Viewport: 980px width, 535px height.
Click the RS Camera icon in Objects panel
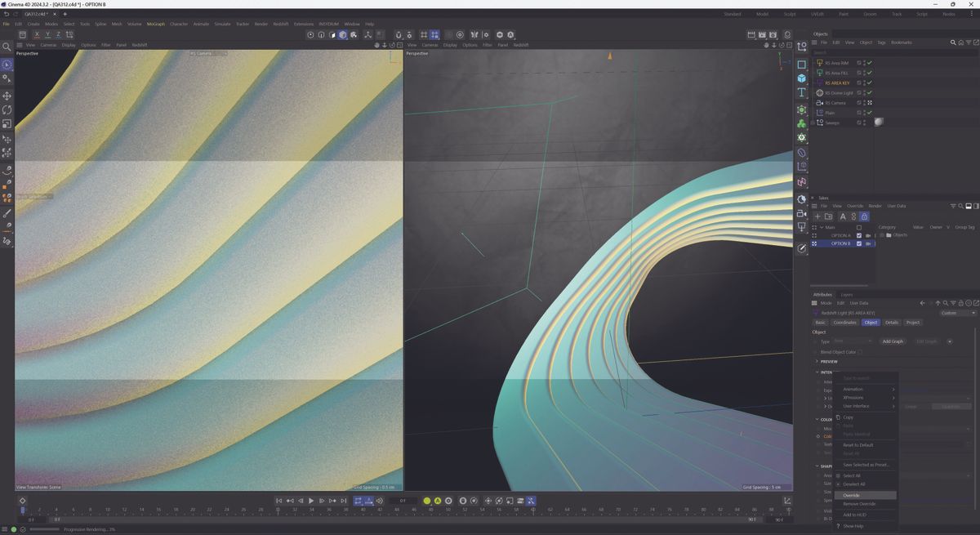click(820, 103)
